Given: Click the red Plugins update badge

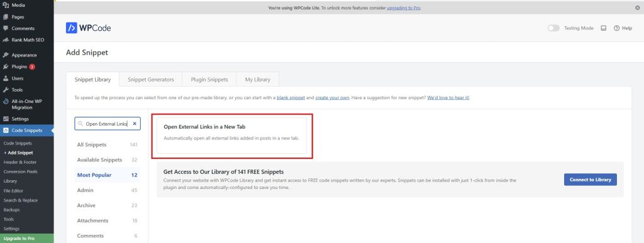Looking at the screenshot, I should [x=32, y=67].
